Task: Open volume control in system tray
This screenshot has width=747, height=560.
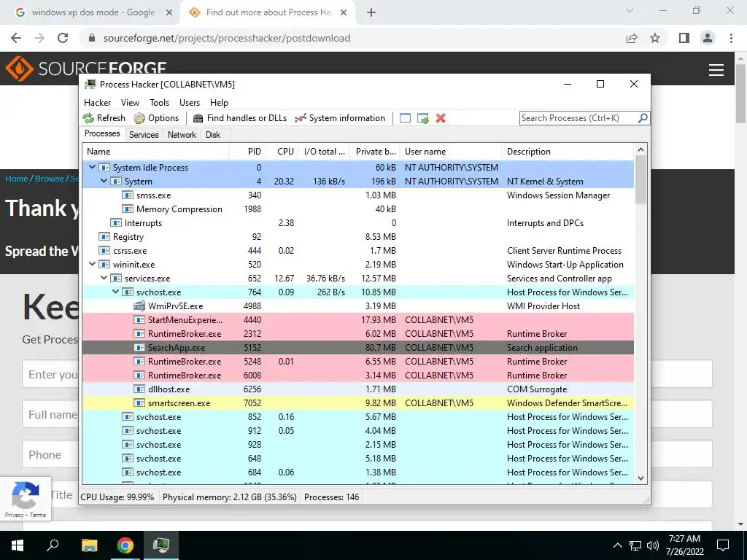Action: pos(653,545)
